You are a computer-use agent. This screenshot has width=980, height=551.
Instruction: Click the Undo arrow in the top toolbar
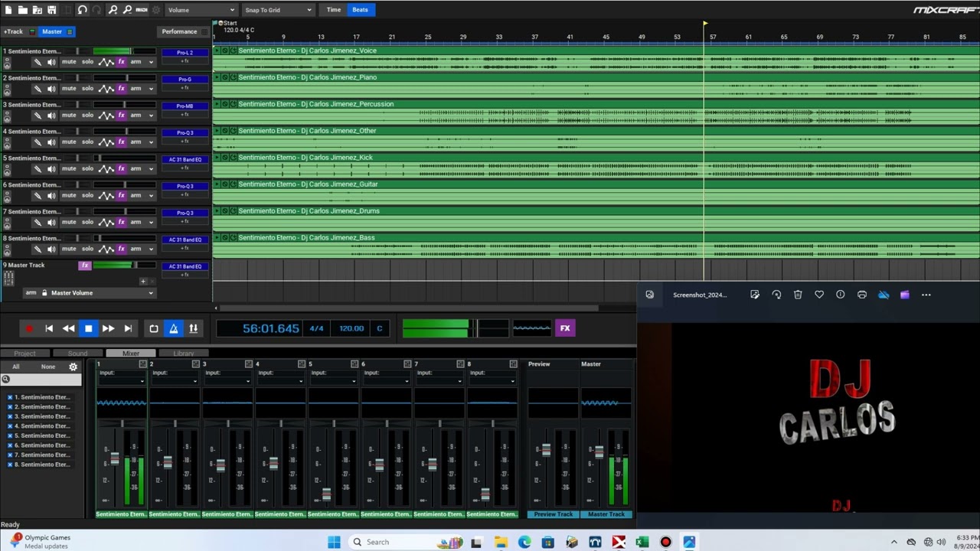[82, 10]
